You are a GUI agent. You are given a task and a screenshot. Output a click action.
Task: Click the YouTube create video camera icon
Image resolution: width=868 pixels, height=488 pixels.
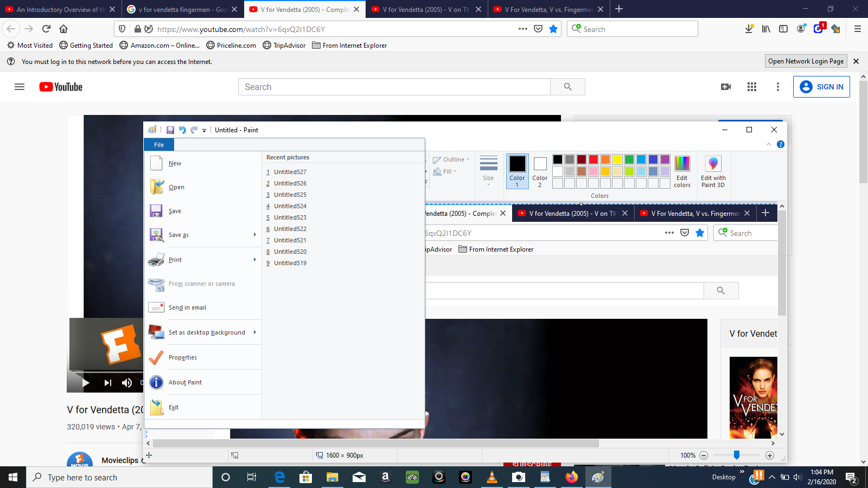(726, 87)
